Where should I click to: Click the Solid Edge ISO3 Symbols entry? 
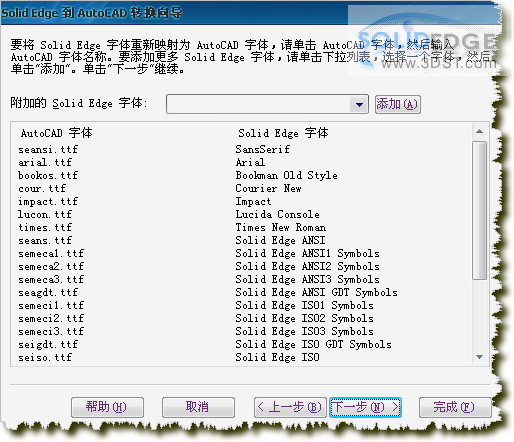click(x=305, y=331)
